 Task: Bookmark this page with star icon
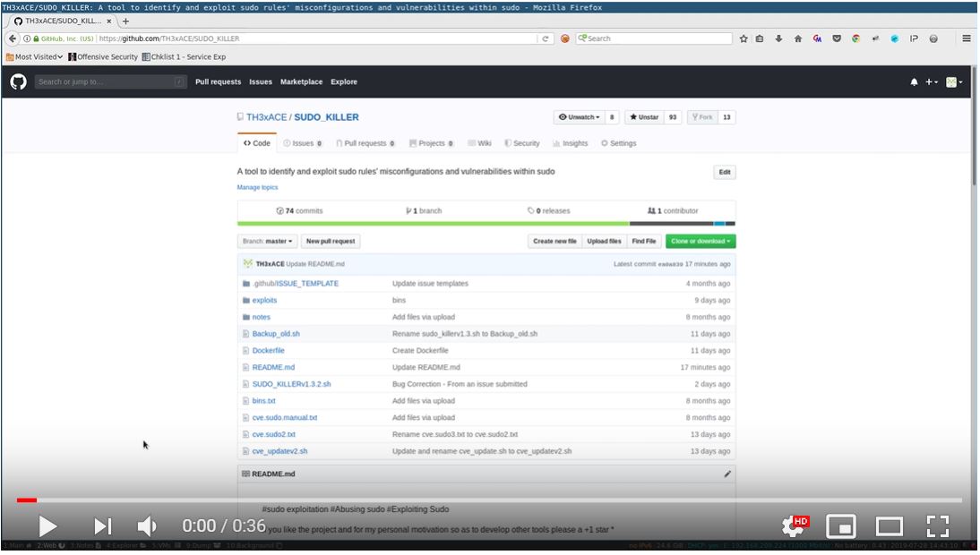click(x=744, y=38)
